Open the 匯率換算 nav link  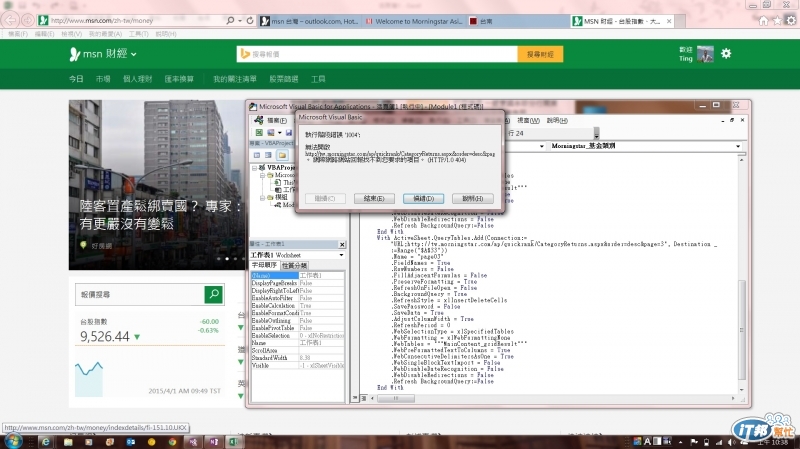179,79
